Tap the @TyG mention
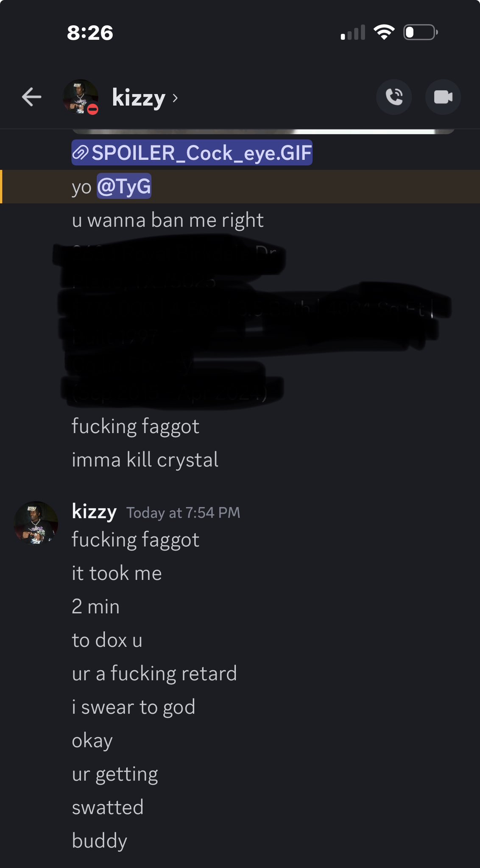The width and height of the screenshot is (480, 868). [x=124, y=186]
